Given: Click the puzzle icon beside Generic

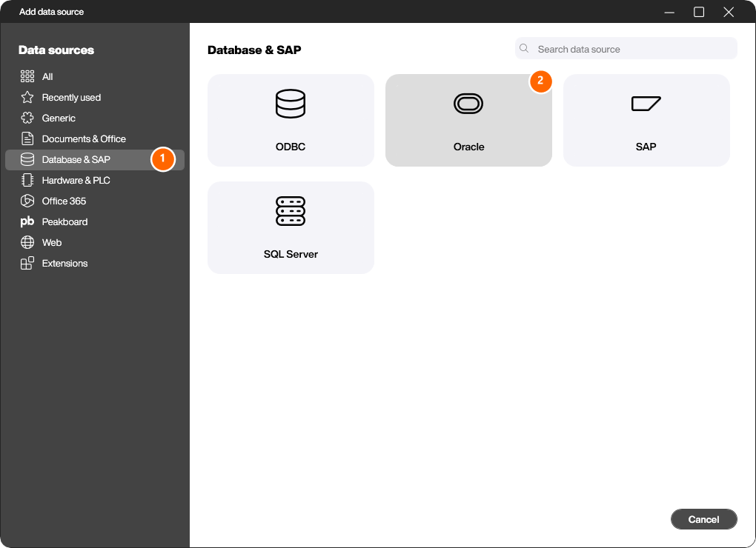Looking at the screenshot, I should (27, 118).
